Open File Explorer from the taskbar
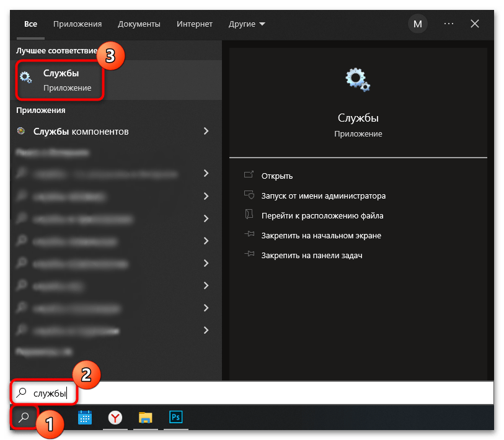This screenshot has height=440, width=504. (146, 418)
